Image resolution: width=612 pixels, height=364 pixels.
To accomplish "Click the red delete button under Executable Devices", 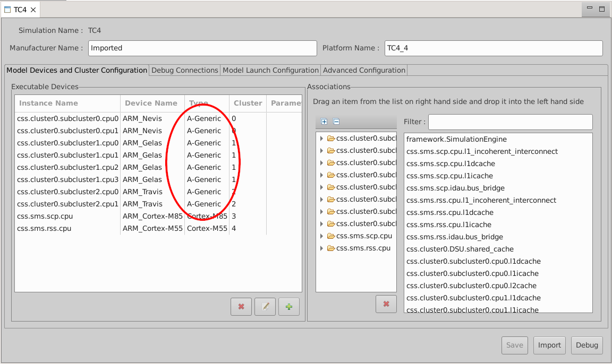I will tap(241, 307).
